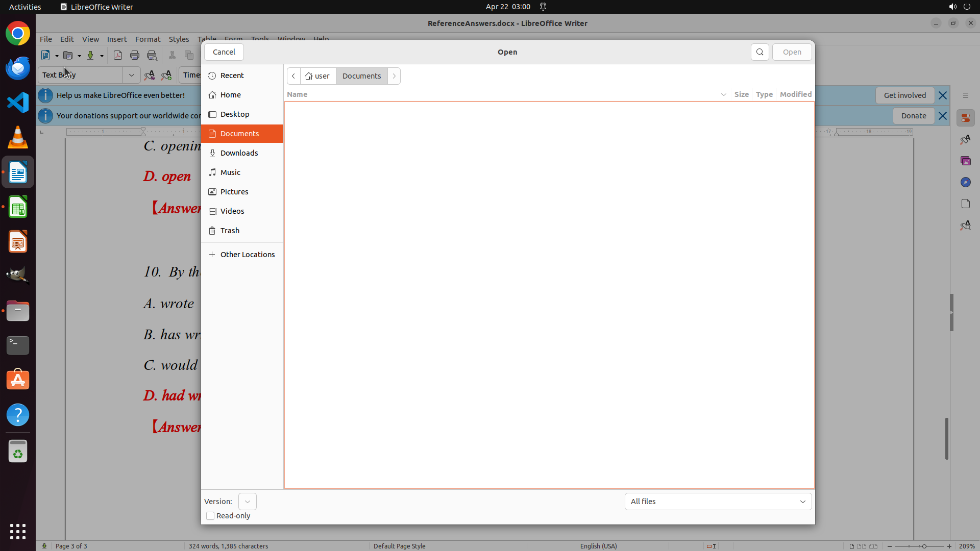Viewport: 980px width, 551px height.
Task: Open the sidebar Navigator compass icon
Action: pos(965,182)
